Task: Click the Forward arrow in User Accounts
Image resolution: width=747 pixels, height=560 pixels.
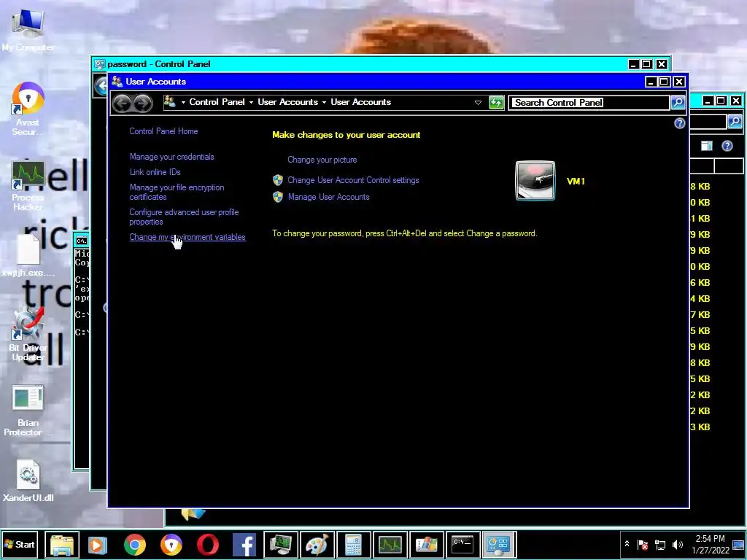Action: pos(142,103)
